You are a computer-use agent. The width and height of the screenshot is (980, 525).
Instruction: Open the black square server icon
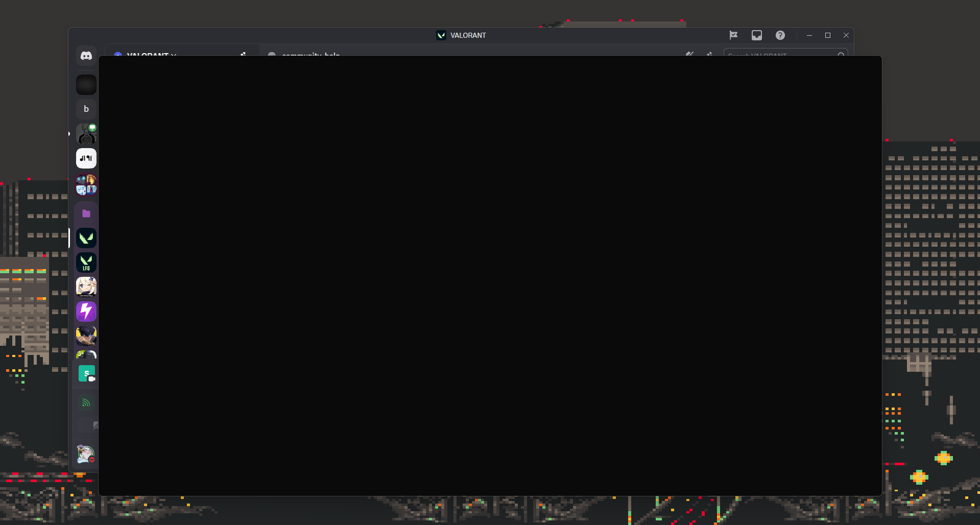point(86,85)
